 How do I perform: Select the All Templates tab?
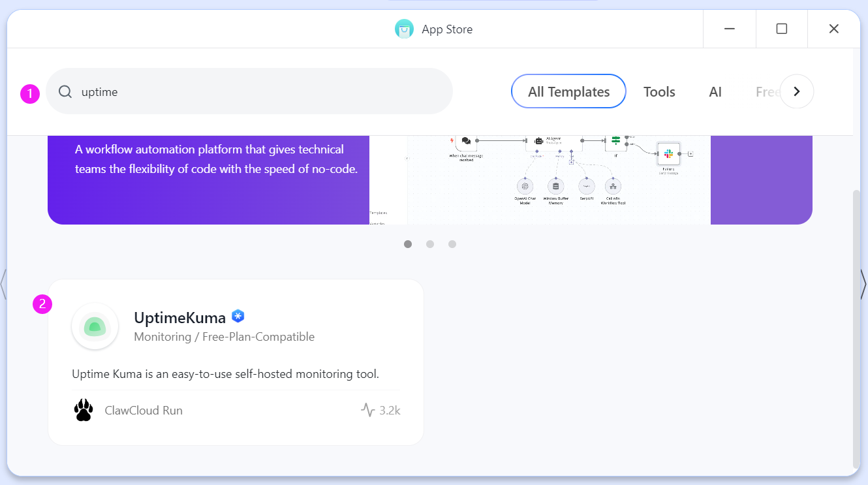pos(568,92)
